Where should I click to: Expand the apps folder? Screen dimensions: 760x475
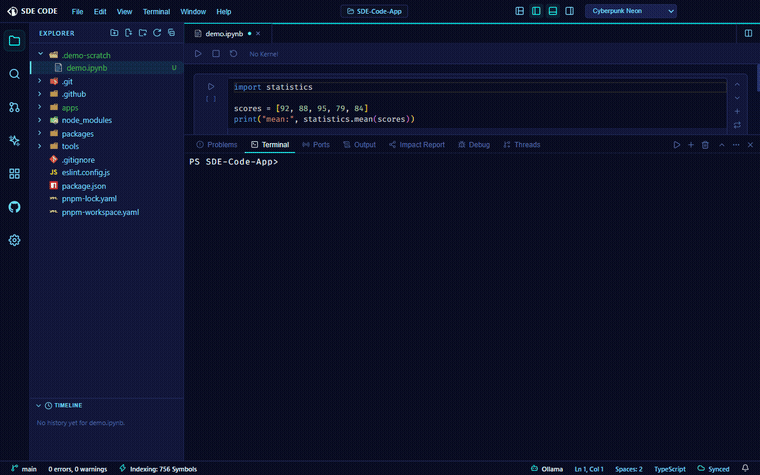(x=40, y=107)
